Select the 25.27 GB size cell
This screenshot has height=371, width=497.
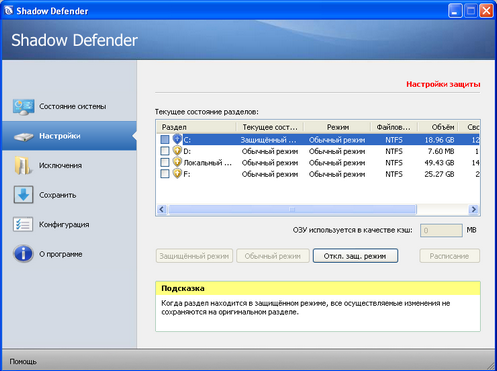point(439,174)
